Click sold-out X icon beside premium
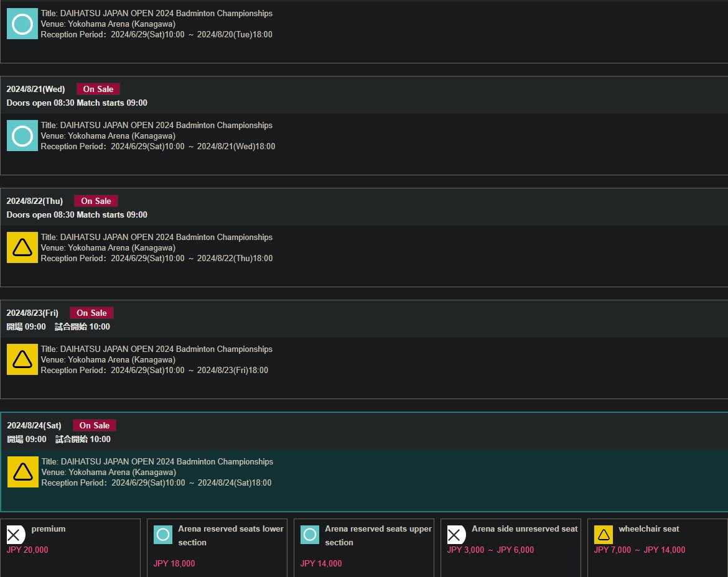 (16, 535)
